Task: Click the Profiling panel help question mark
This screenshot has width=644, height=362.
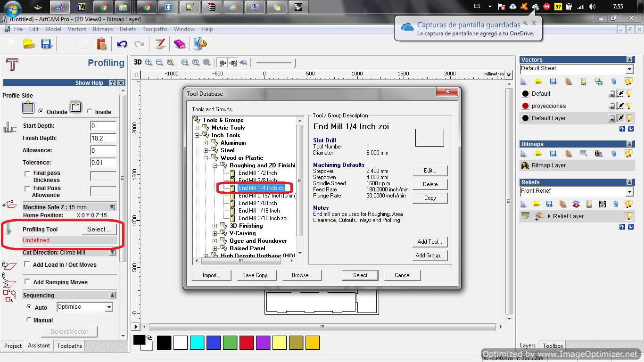Action: (112, 82)
